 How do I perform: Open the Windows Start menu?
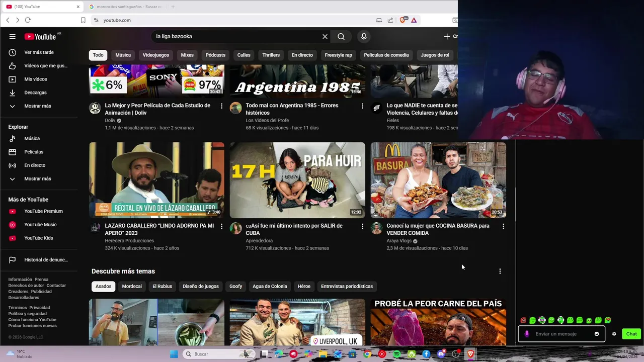pos(174,354)
